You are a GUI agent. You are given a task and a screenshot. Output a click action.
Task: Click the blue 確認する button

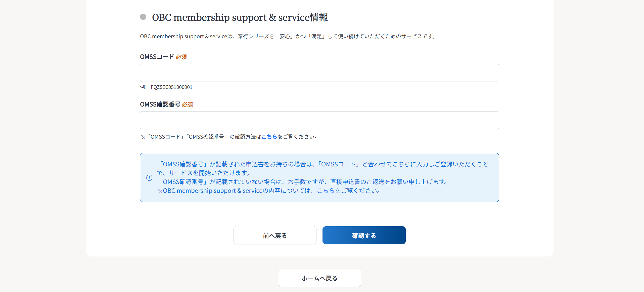pyautogui.click(x=364, y=235)
